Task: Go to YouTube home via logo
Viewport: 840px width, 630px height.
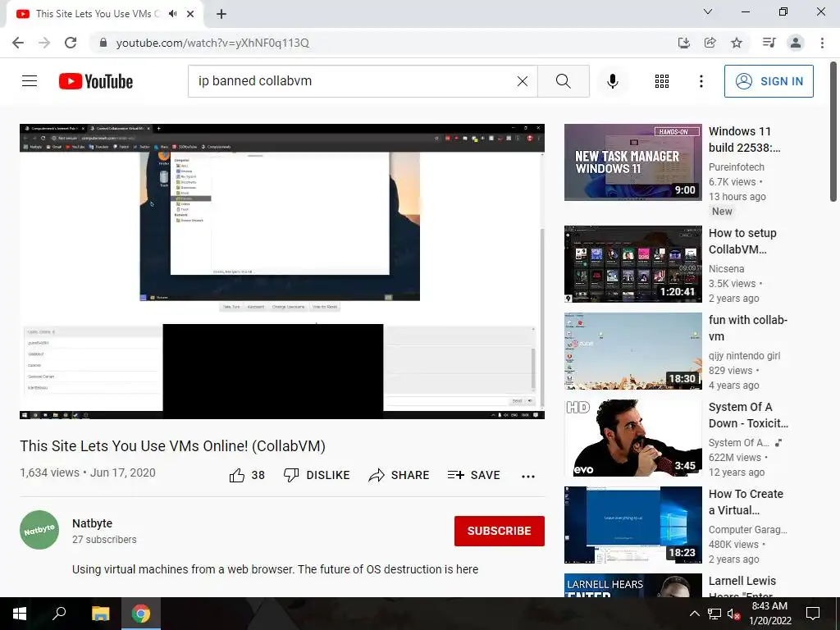Action: point(96,81)
